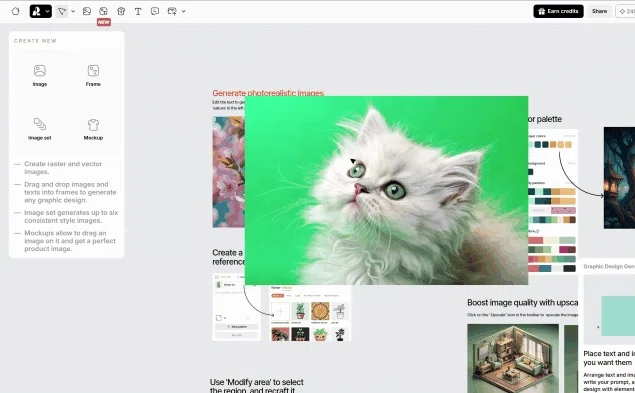
Task: Click the 'Generate photorealistic images' heading
Action: click(x=268, y=93)
